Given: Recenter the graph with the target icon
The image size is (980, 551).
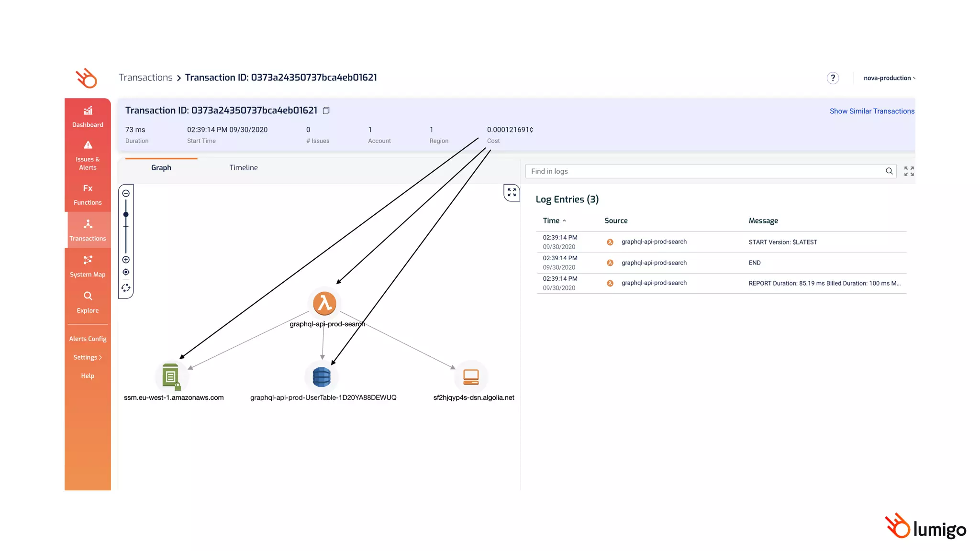Looking at the screenshot, I should coord(126,272).
